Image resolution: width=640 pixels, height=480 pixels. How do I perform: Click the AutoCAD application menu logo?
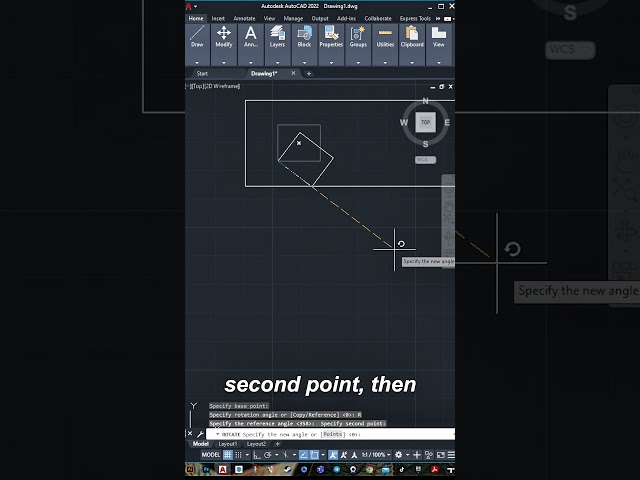click(189, 6)
